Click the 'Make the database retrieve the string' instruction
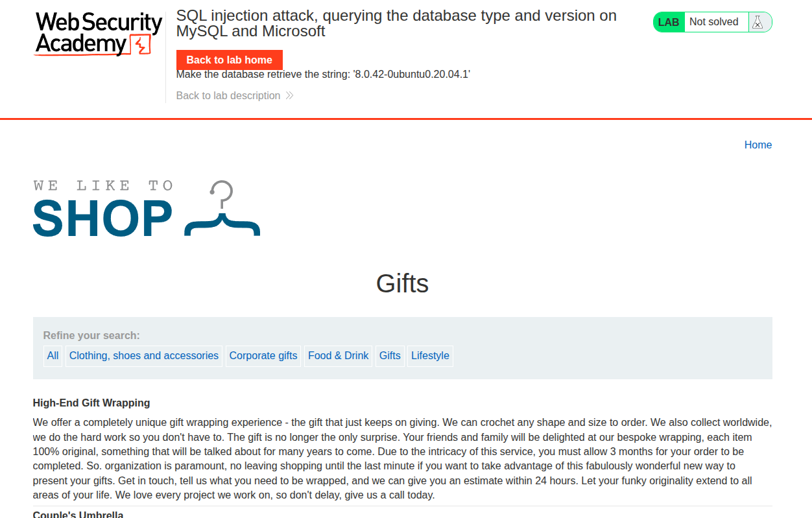Viewport: 812px width, 518px height. tap(323, 75)
